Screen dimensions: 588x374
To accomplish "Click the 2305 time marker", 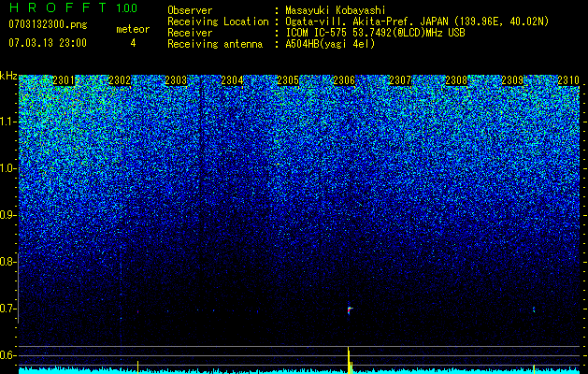I will [288, 80].
